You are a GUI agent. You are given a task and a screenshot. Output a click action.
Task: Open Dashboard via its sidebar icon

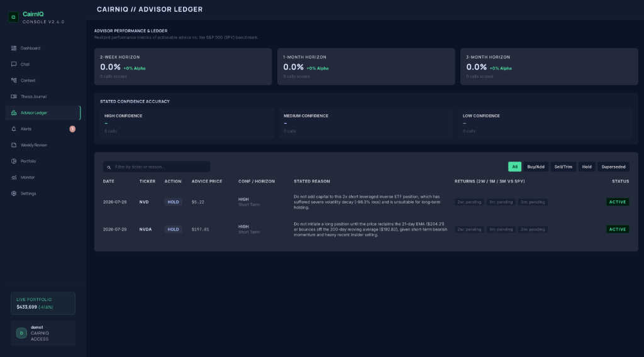[x=14, y=48]
